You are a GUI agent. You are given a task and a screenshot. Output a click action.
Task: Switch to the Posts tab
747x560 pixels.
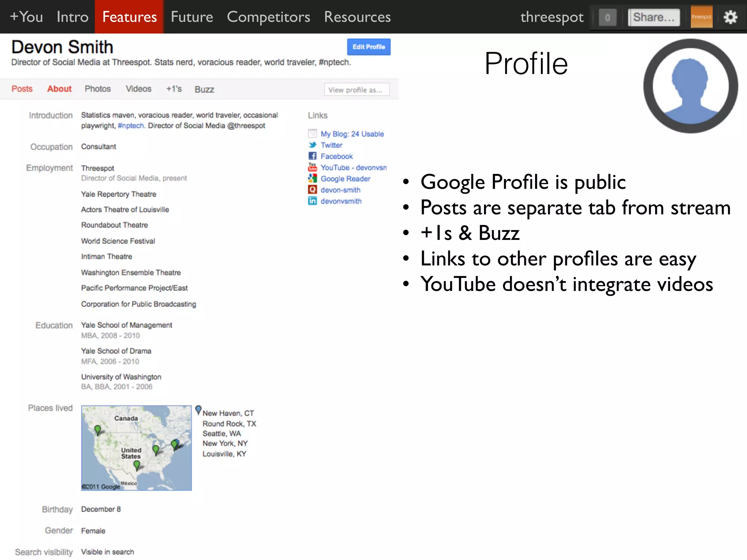pyautogui.click(x=22, y=89)
